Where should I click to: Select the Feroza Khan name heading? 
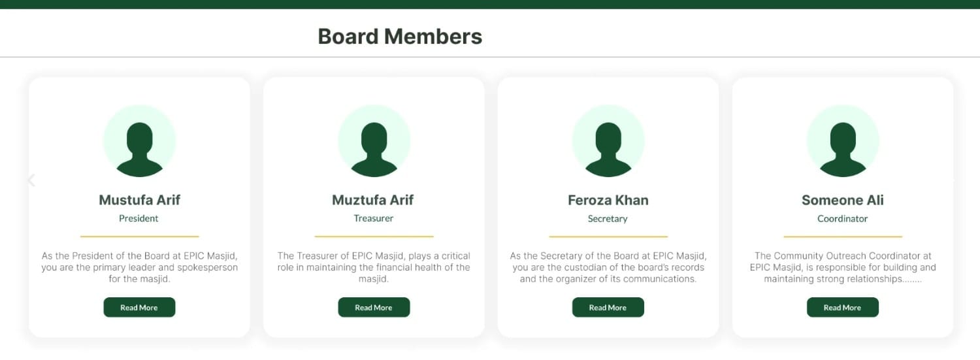(608, 200)
